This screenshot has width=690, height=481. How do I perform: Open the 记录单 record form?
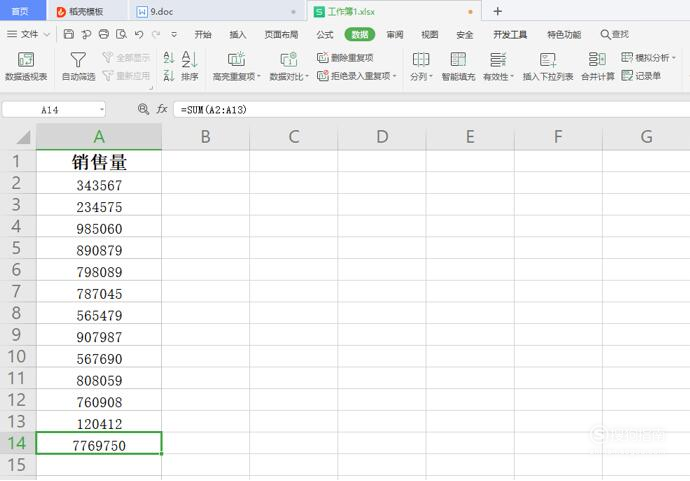pyautogui.click(x=641, y=76)
